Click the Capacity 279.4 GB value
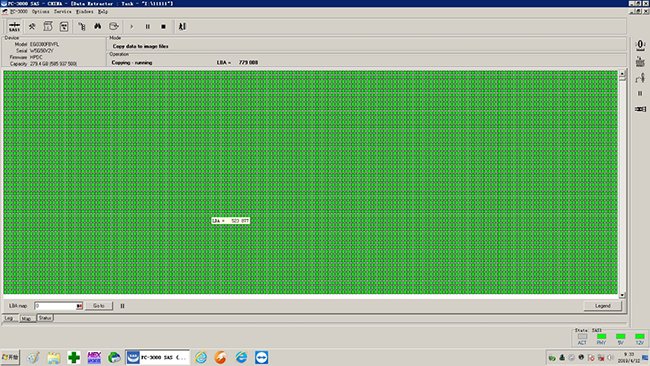Viewport: 650px width, 366px height. pyautogui.click(x=53, y=64)
